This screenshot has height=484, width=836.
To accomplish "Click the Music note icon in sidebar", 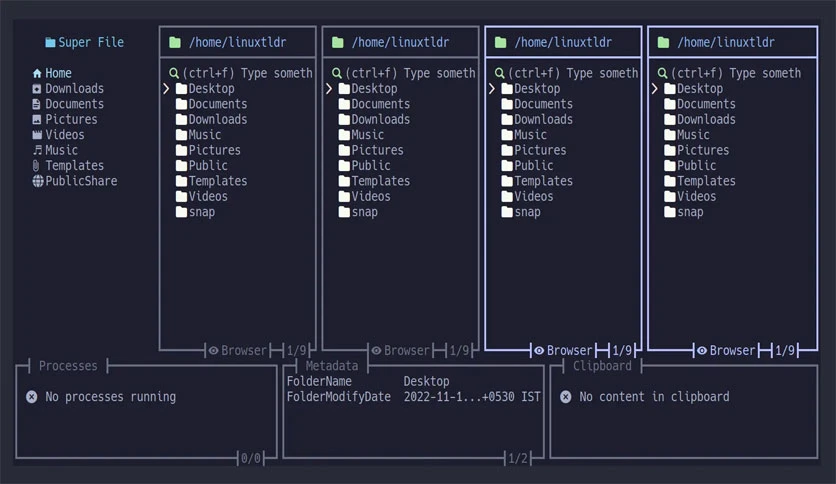I will (x=37, y=150).
